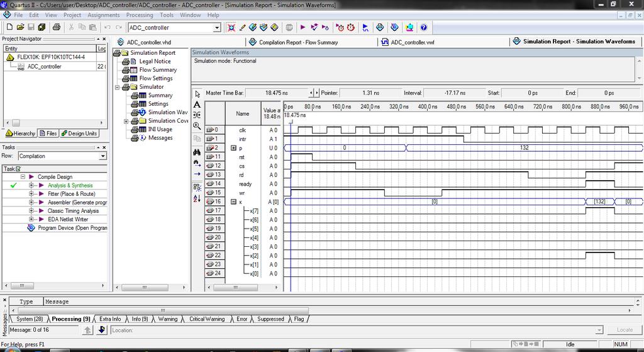This screenshot has height=352, width=644.
Task: Open the Tools menu
Action: tap(166, 15)
